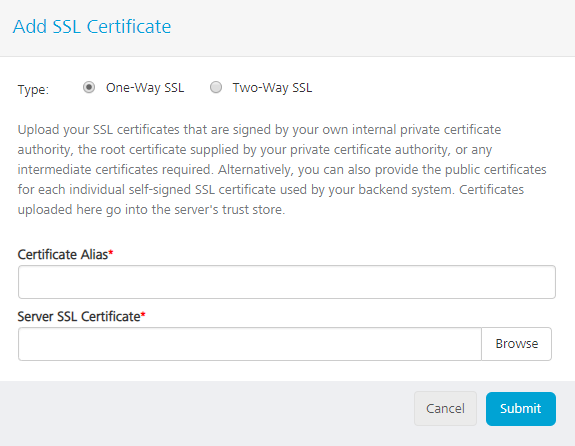Click the "One-Way SSL" label text
The height and width of the screenshot is (446, 575).
(x=145, y=88)
